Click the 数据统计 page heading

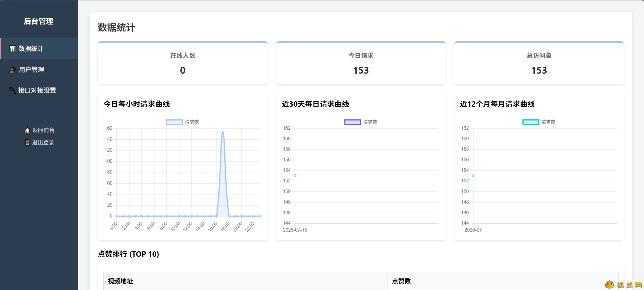click(117, 27)
